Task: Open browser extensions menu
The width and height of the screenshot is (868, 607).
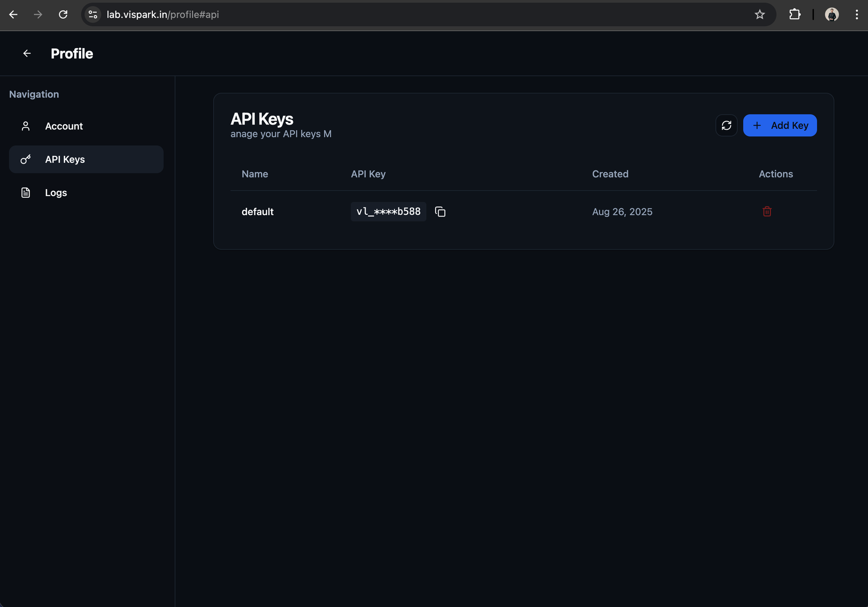Action: 795,14
